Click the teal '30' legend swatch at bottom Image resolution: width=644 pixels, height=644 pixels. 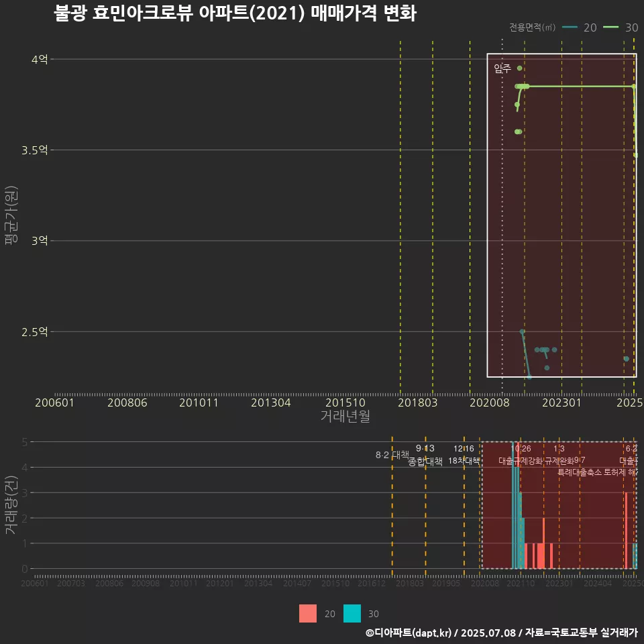[x=352, y=614]
